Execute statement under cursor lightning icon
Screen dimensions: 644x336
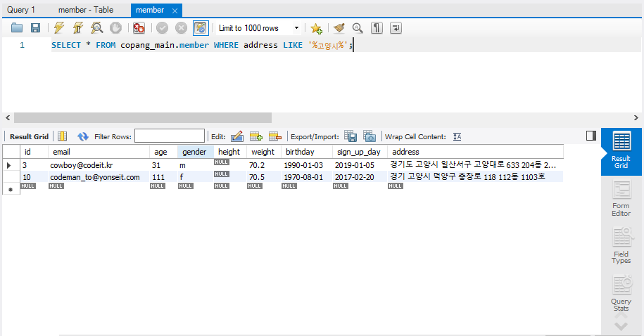point(78,28)
